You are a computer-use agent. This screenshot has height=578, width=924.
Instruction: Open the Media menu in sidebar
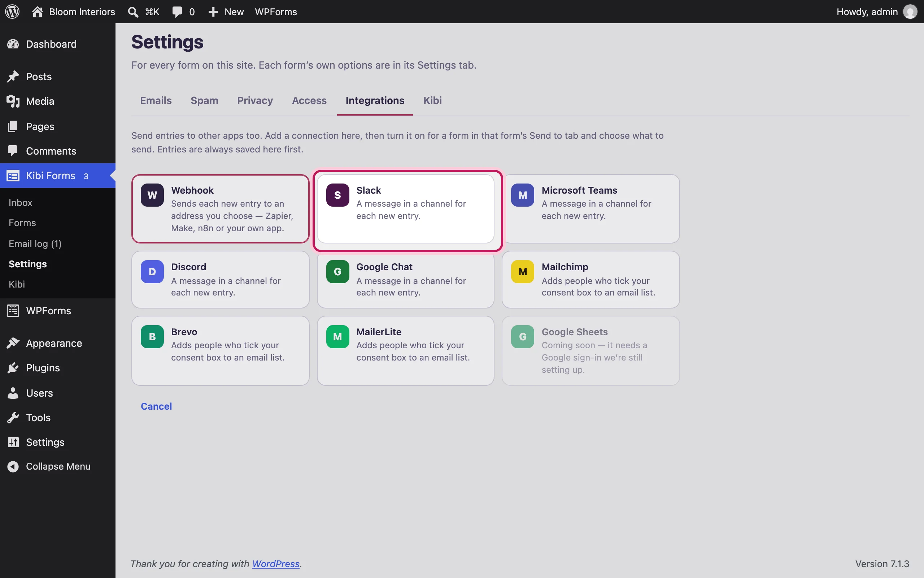coord(58,101)
